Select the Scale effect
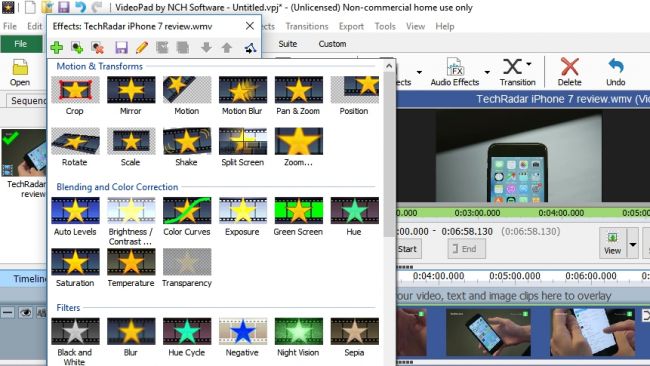Image resolution: width=650 pixels, height=366 pixels. coord(131,147)
